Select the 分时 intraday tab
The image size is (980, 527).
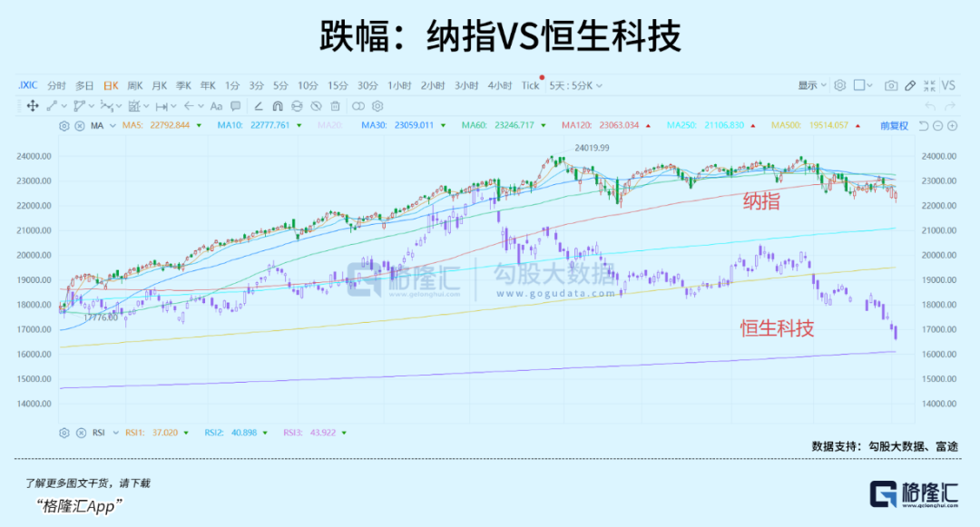click(x=56, y=85)
